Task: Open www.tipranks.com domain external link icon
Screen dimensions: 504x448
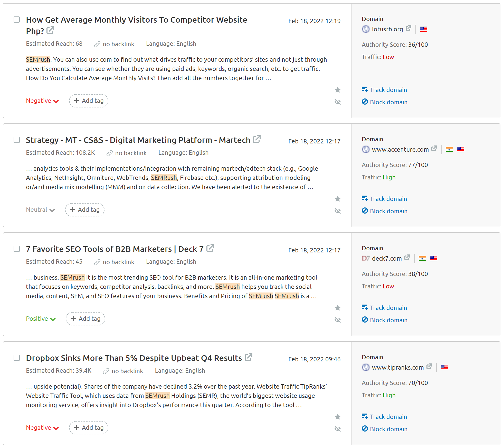Action: pyautogui.click(x=429, y=367)
